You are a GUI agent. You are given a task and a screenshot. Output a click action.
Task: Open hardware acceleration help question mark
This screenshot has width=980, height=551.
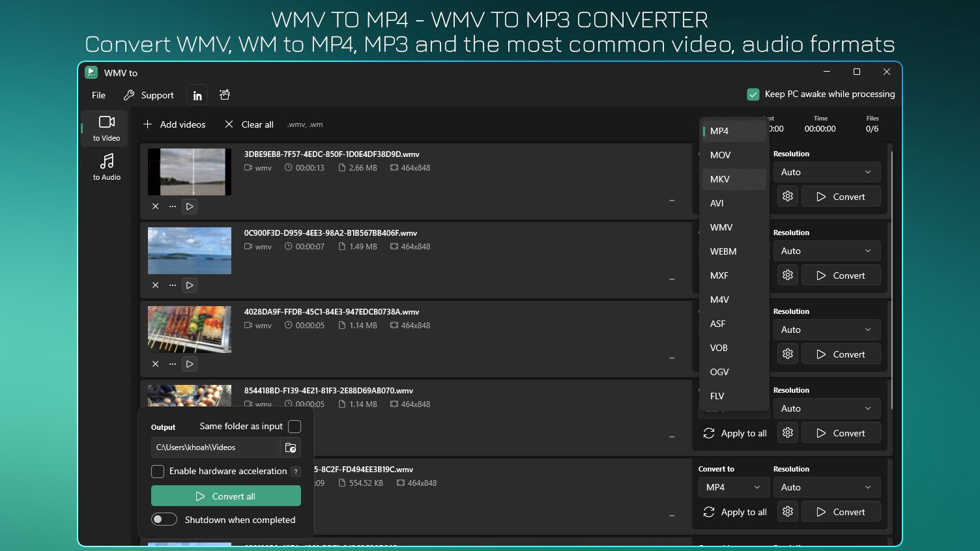[296, 472]
